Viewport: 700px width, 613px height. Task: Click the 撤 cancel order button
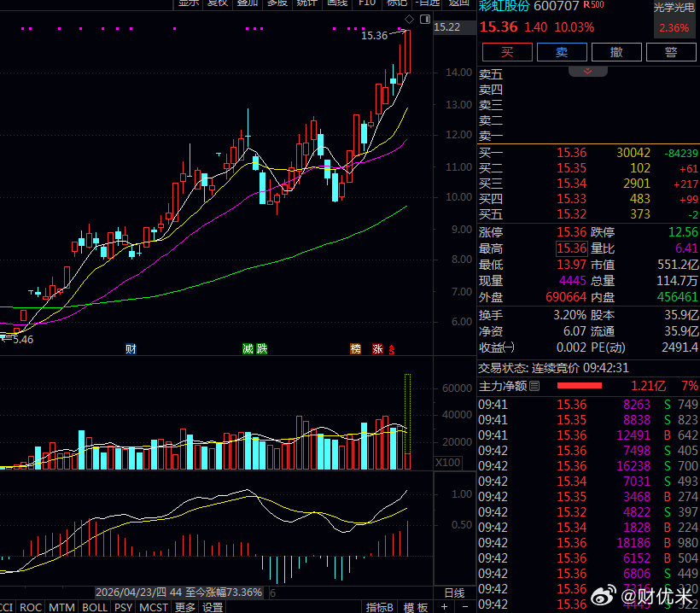coord(616,52)
